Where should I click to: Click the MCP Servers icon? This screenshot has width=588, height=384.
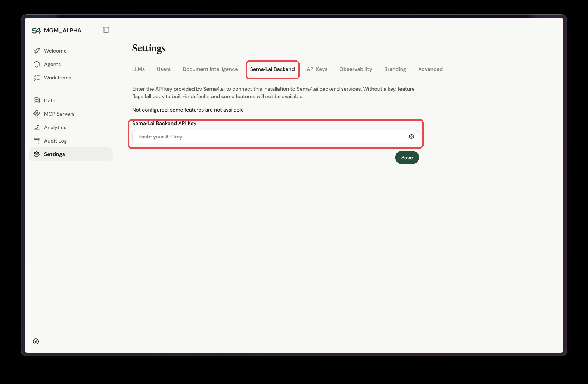click(x=37, y=114)
